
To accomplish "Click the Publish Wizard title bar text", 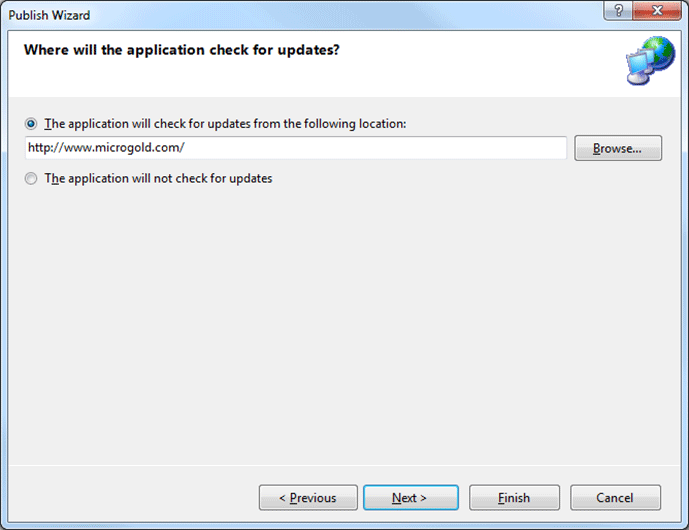I will tap(50, 15).
